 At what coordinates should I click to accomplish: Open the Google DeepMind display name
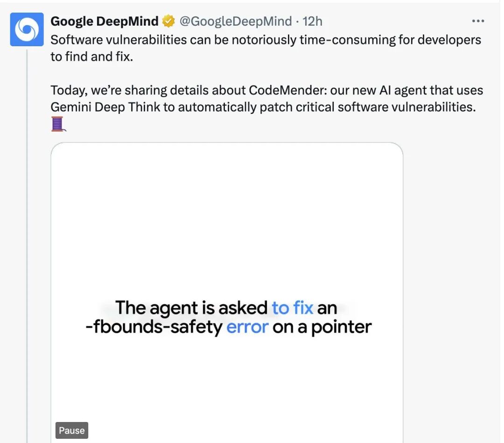pyautogui.click(x=105, y=21)
